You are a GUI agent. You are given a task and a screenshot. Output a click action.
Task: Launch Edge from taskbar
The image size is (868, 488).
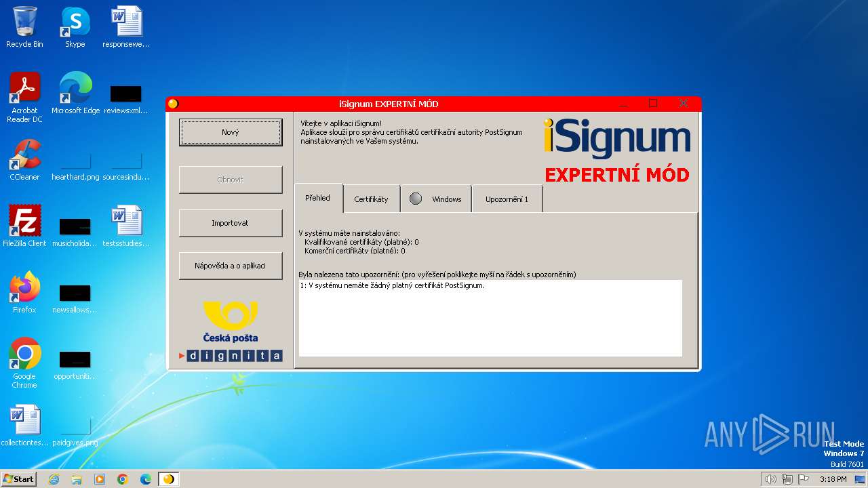point(146,479)
